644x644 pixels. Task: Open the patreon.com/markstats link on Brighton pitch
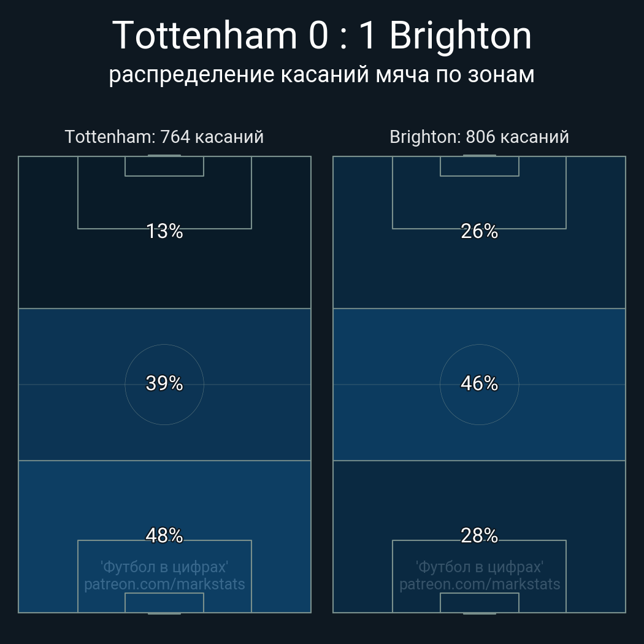[x=479, y=585]
